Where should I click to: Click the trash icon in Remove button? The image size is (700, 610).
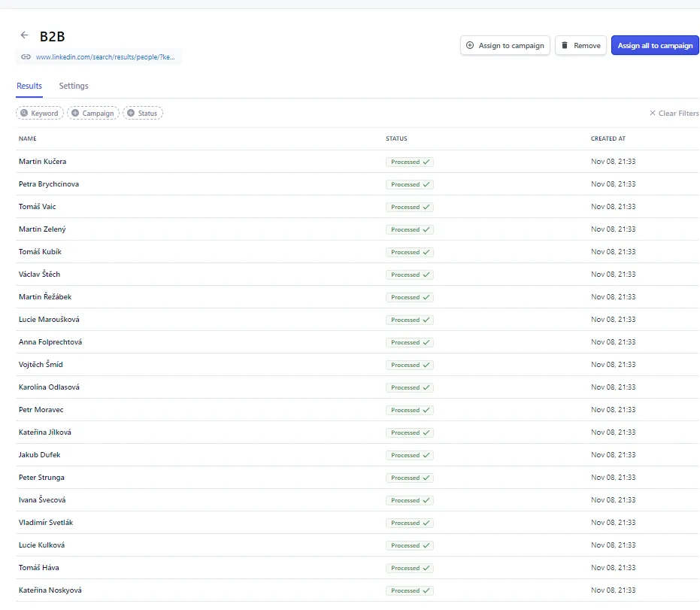565,45
